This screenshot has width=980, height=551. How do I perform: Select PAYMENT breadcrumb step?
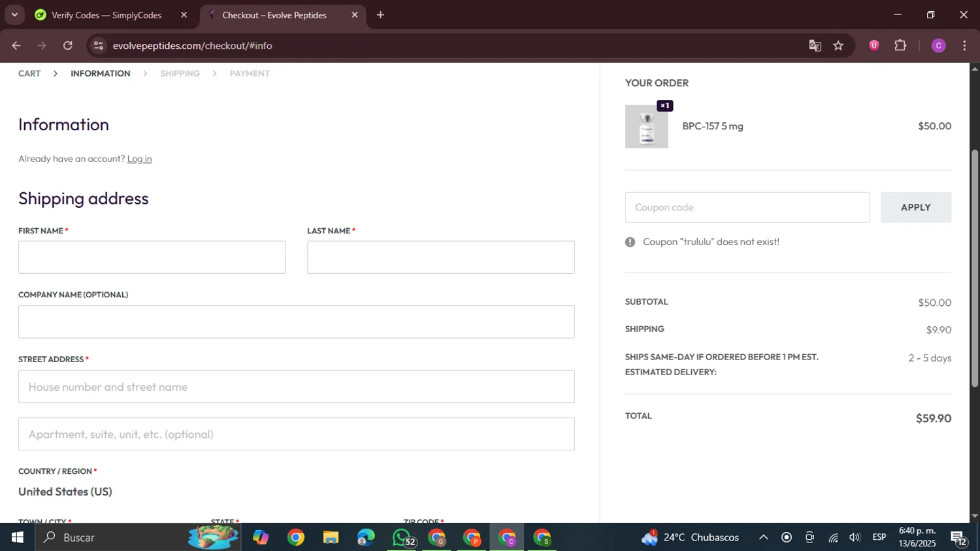[250, 73]
